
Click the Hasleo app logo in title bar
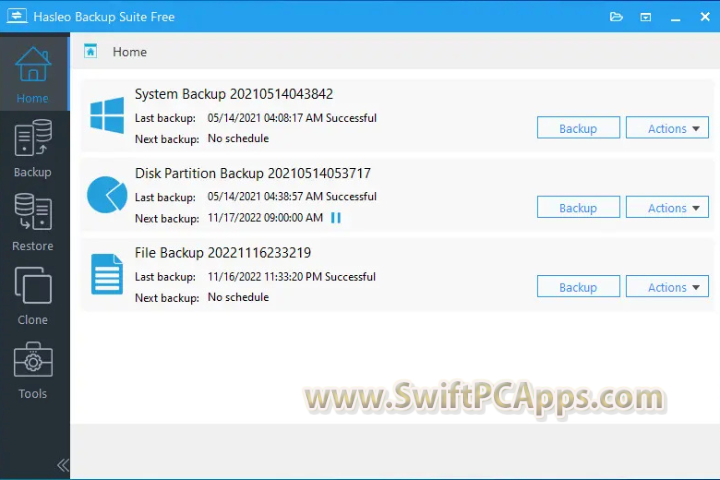coord(17,17)
